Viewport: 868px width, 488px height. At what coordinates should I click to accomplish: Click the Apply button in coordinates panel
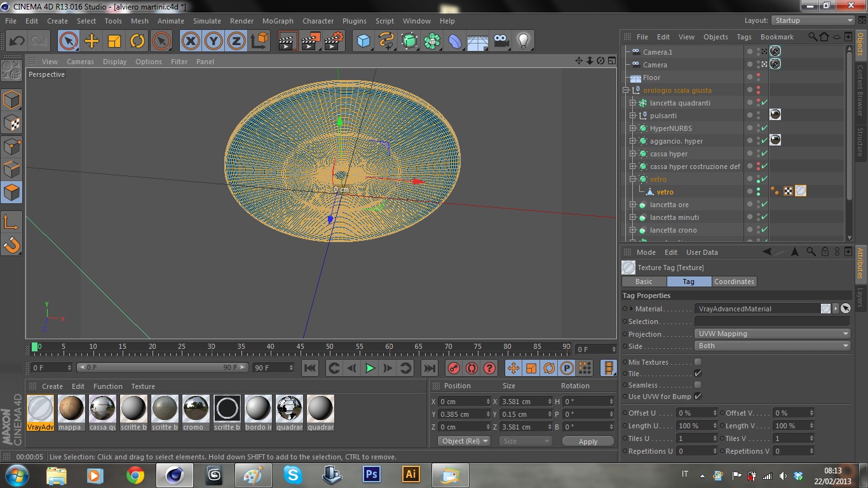point(588,441)
